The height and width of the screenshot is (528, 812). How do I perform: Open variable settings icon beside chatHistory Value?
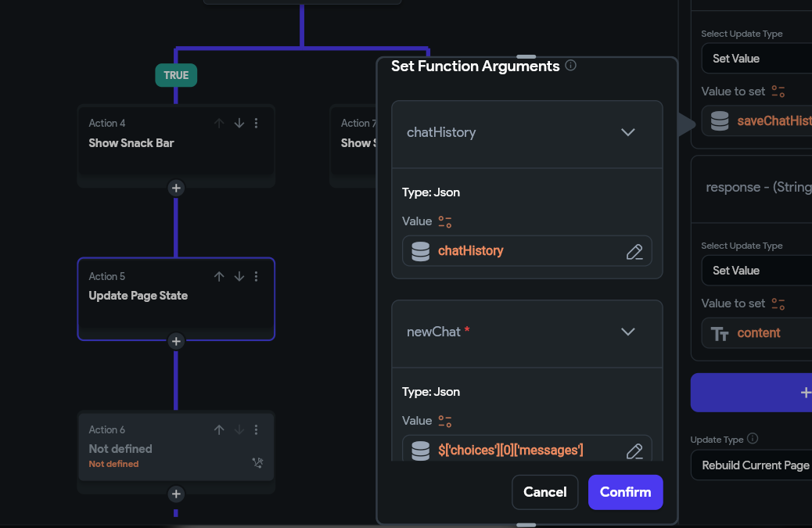445,222
